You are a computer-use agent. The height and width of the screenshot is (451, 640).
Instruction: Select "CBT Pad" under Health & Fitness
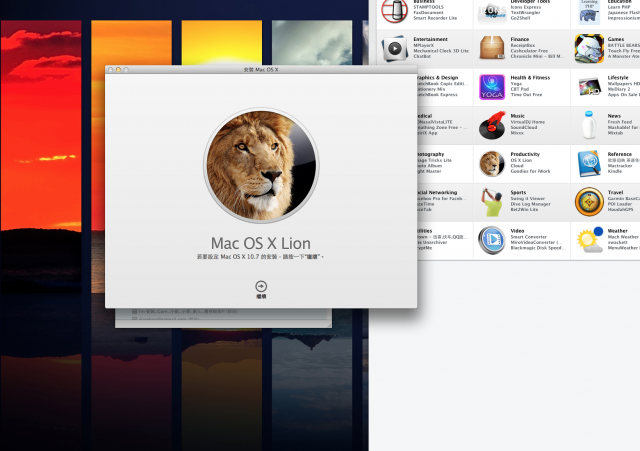[x=520, y=89]
